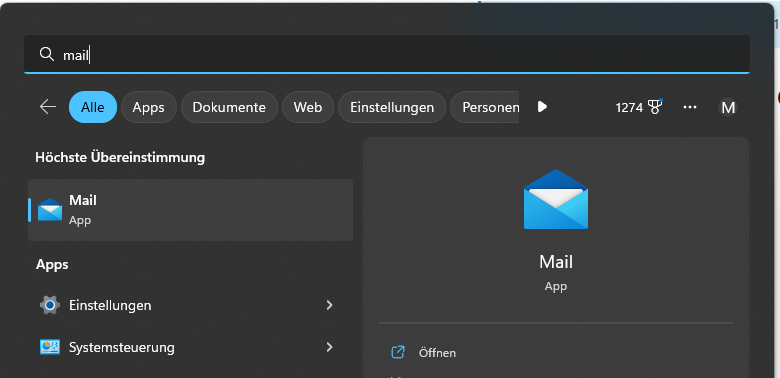Switch to the Apps filter tab

(149, 107)
